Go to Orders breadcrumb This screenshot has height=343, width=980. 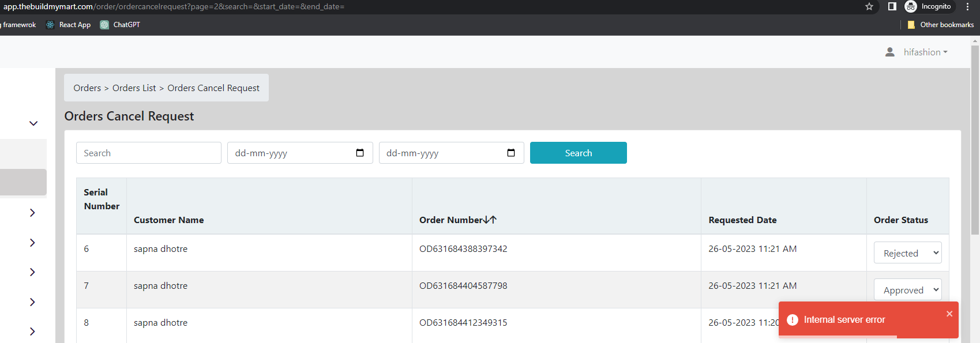[87, 88]
